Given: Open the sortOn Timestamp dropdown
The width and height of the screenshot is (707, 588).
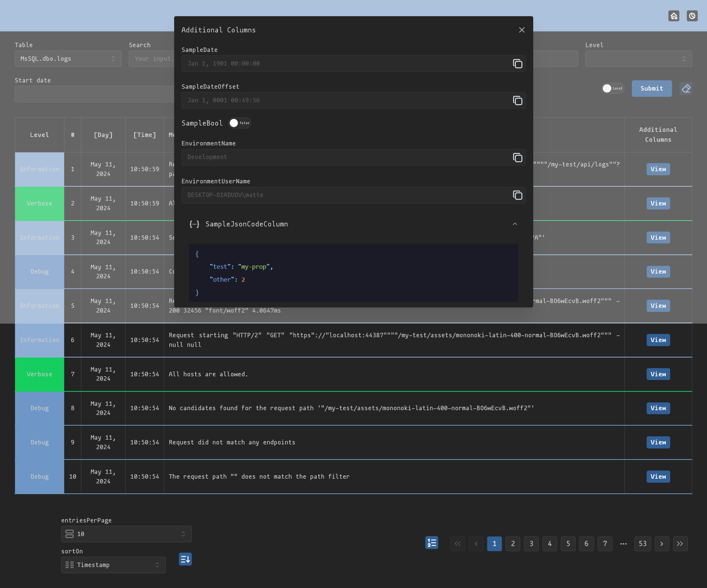Looking at the screenshot, I should point(113,565).
